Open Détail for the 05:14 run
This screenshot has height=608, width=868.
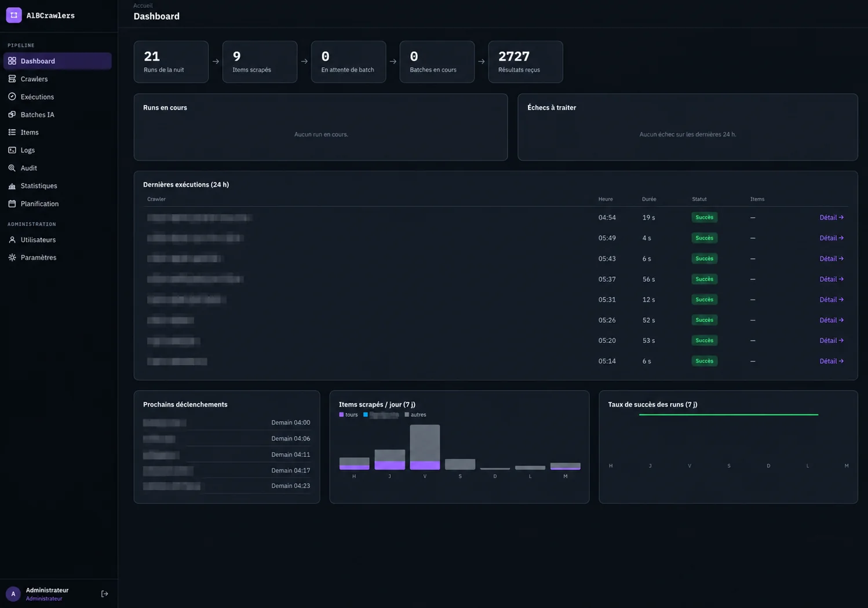[x=831, y=361]
